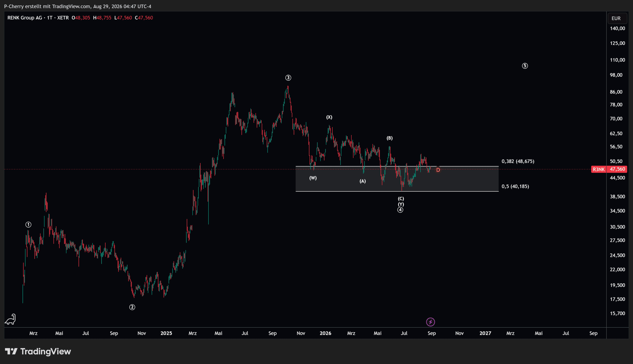
Task: Select the (Y) wave label
Action: click(401, 204)
